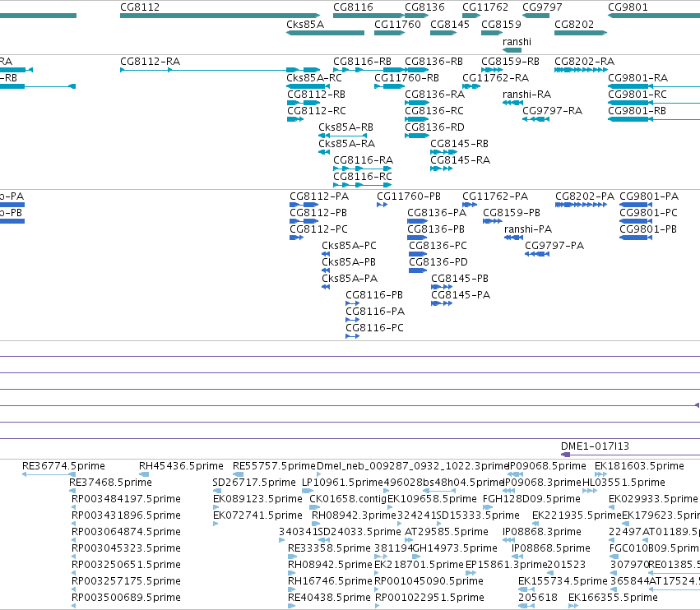Image resolution: width=700 pixels, height=610 pixels.
Task: Select the CG8145 gene label
Action: pos(450,25)
